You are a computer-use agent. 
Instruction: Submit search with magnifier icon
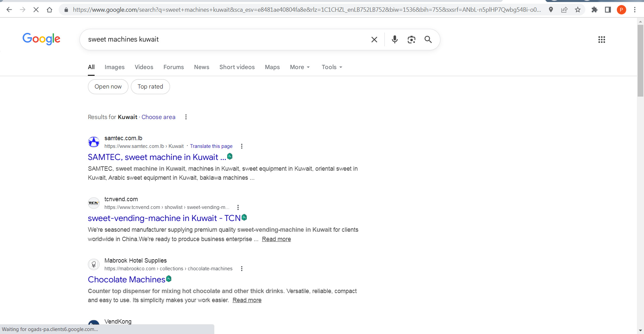(x=428, y=40)
